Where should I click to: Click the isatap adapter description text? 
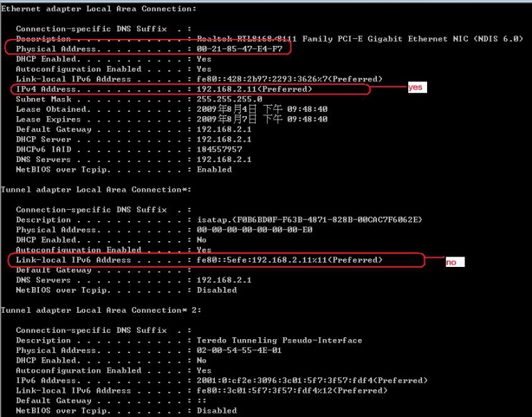[309, 220]
